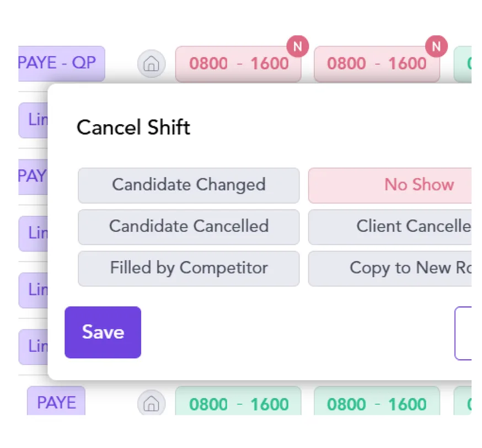Click the N badge on the second red shift
This screenshot has width=482, height=448.
click(436, 47)
